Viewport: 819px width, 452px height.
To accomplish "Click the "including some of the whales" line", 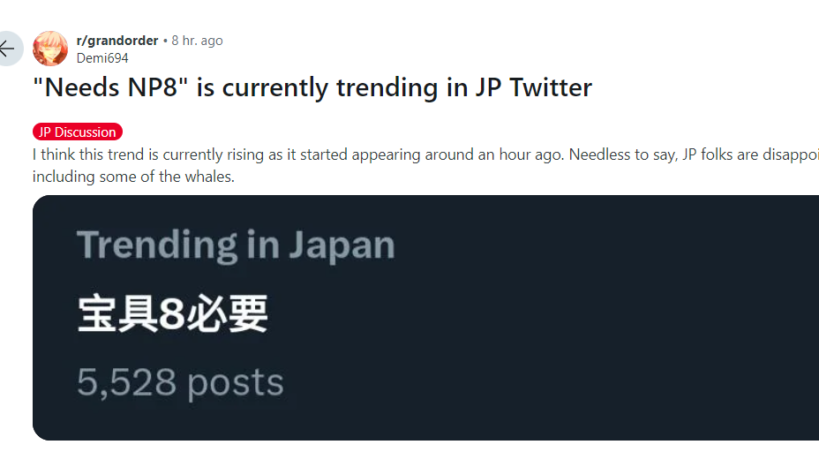I will point(133,177).
